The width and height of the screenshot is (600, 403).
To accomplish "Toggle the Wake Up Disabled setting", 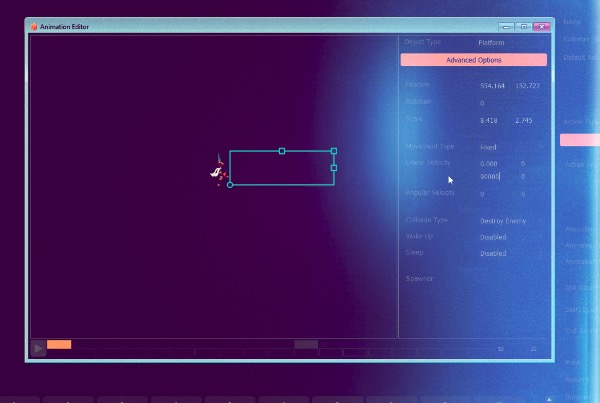I will click(x=493, y=237).
